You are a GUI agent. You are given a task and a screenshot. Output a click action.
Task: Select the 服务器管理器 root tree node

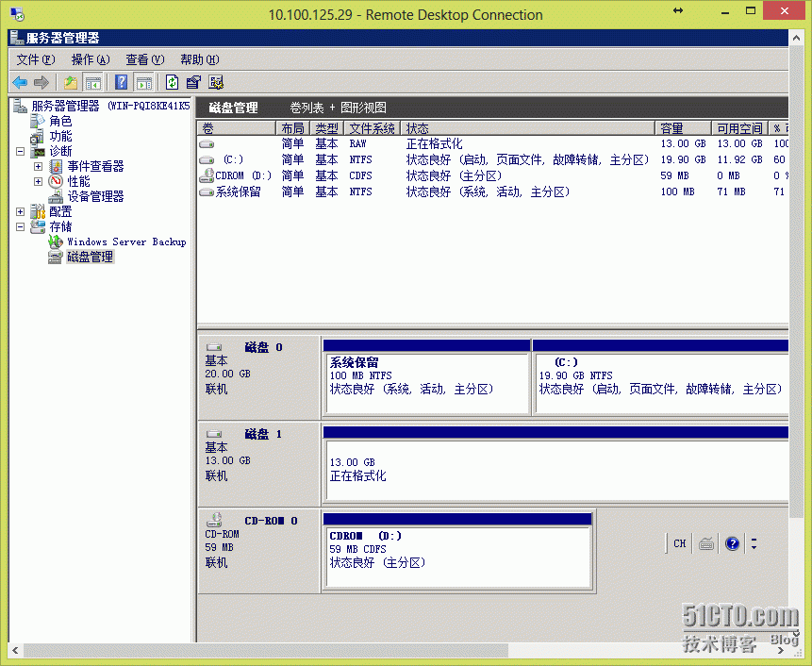[110, 107]
